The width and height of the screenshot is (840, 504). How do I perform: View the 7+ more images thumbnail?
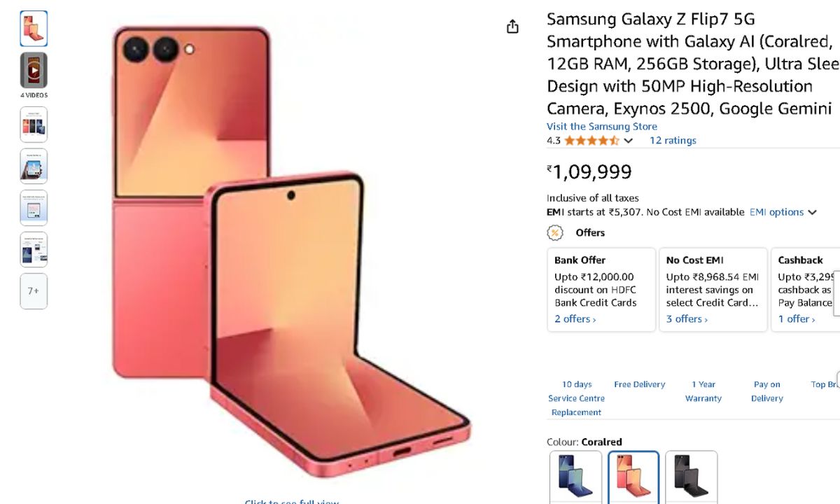[x=34, y=291]
